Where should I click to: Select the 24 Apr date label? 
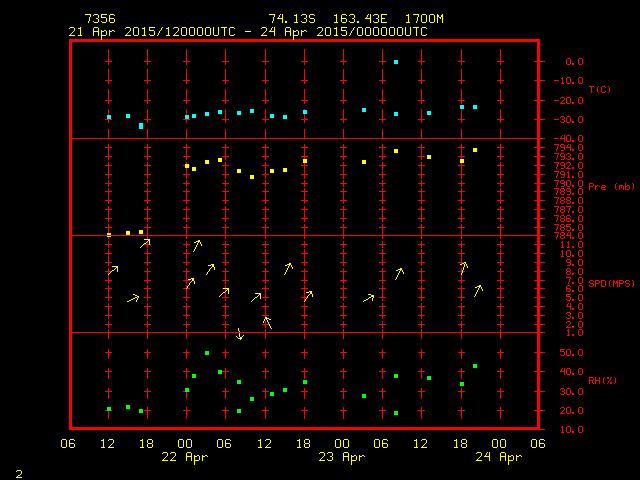pyautogui.click(x=498, y=457)
